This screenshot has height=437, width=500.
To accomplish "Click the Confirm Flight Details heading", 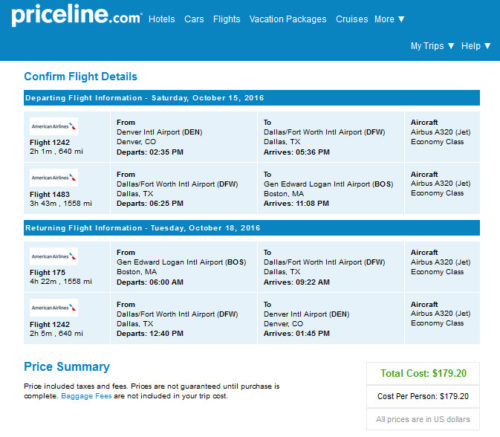I will point(81,76).
